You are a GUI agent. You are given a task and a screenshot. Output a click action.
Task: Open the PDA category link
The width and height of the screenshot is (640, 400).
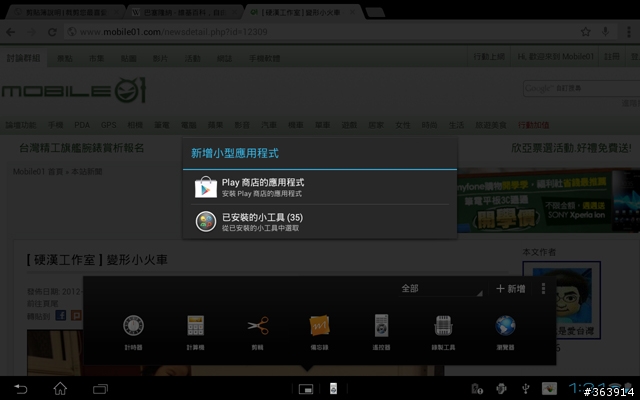[82, 125]
